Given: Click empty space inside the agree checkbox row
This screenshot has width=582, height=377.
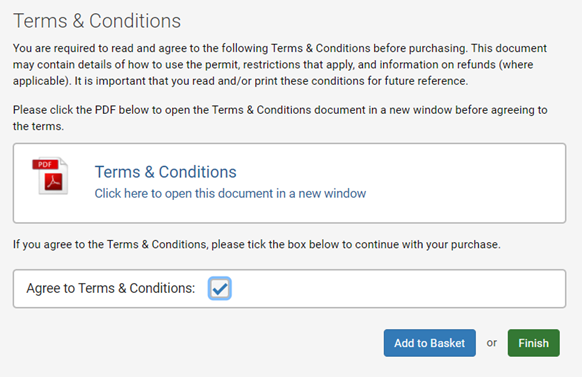Looking at the screenshot, I should pyautogui.click(x=397, y=289).
